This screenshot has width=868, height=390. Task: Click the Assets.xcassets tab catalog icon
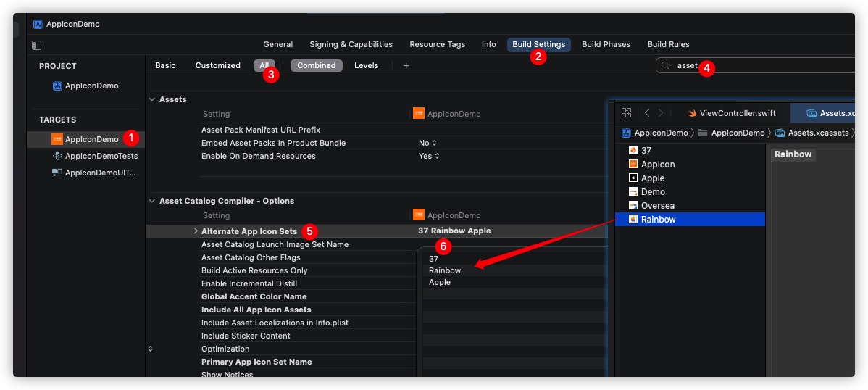(811, 113)
